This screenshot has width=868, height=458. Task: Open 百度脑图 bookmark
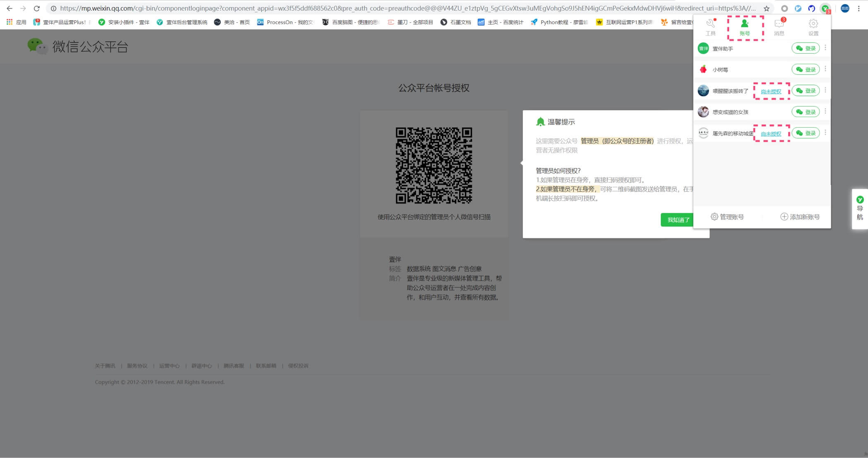click(350, 22)
